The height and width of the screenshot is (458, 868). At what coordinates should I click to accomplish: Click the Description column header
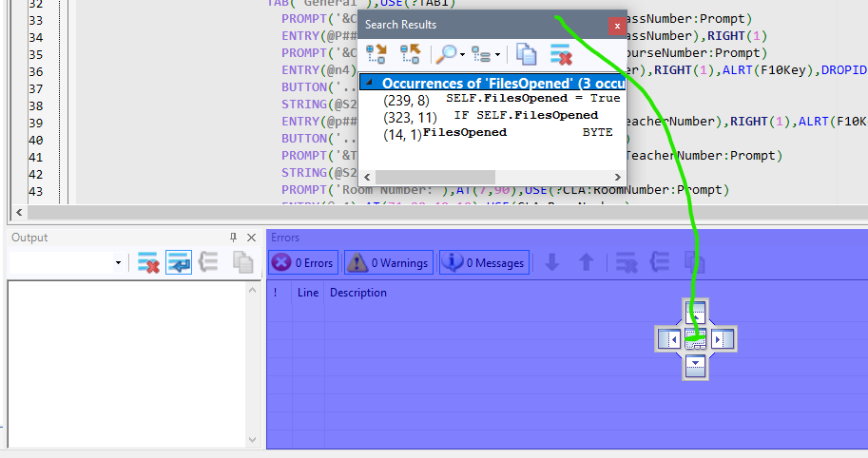tap(358, 293)
